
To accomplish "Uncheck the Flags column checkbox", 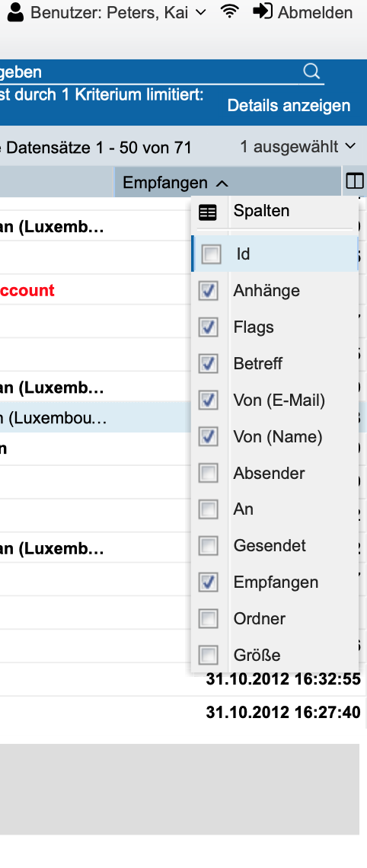I will pos(208,327).
